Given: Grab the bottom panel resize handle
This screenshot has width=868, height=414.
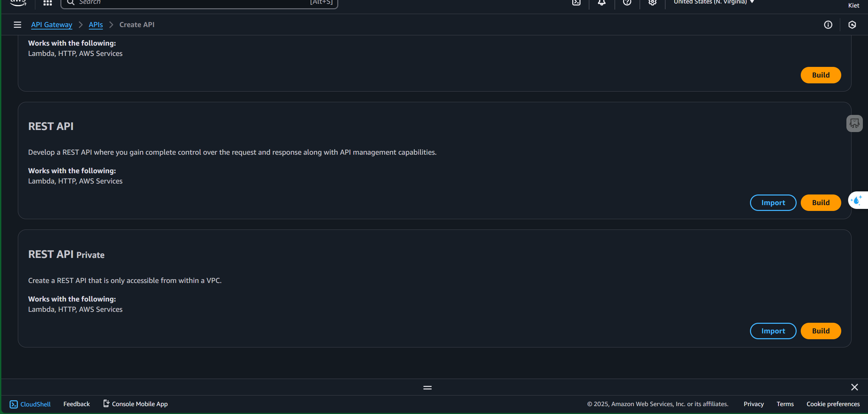Looking at the screenshot, I should 427,388.
